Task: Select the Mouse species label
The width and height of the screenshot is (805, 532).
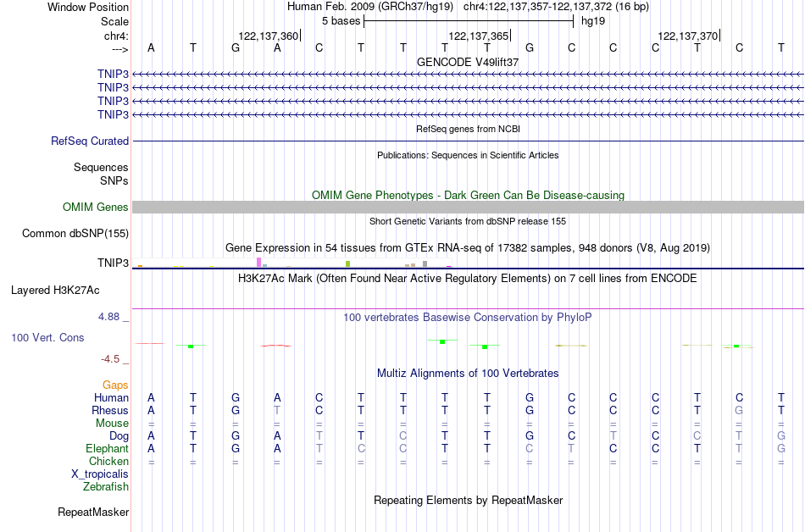Action: pos(112,424)
